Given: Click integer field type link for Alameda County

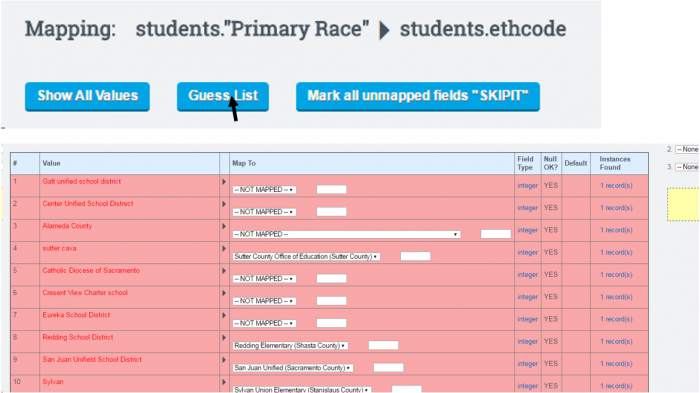Looking at the screenshot, I should (x=528, y=230).
